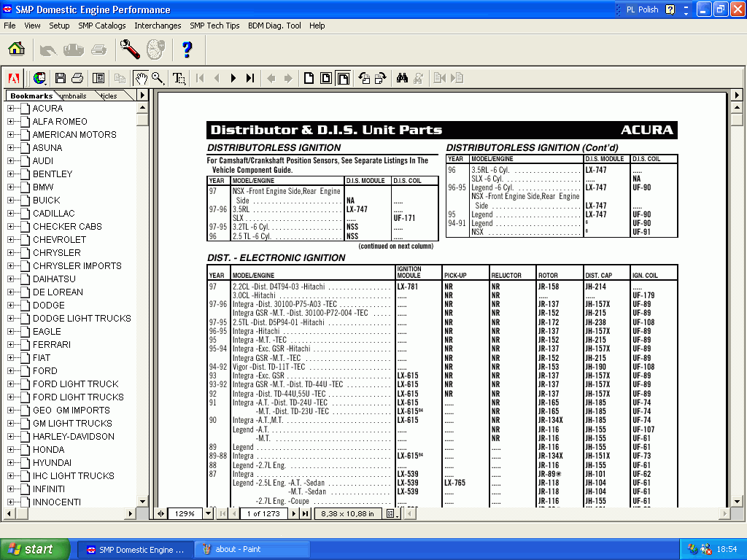Open the SMP Catalogs menu

coord(102,26)
